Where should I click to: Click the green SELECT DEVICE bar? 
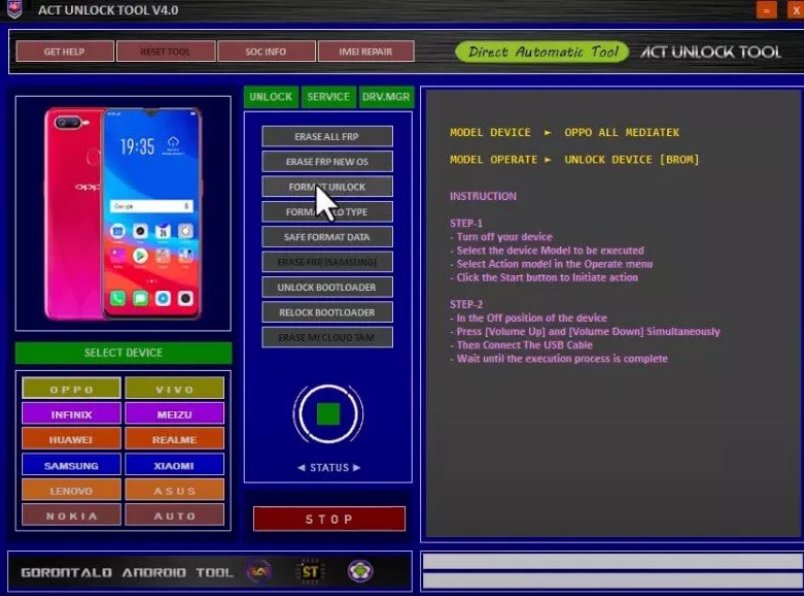click(x=123, y=353)
